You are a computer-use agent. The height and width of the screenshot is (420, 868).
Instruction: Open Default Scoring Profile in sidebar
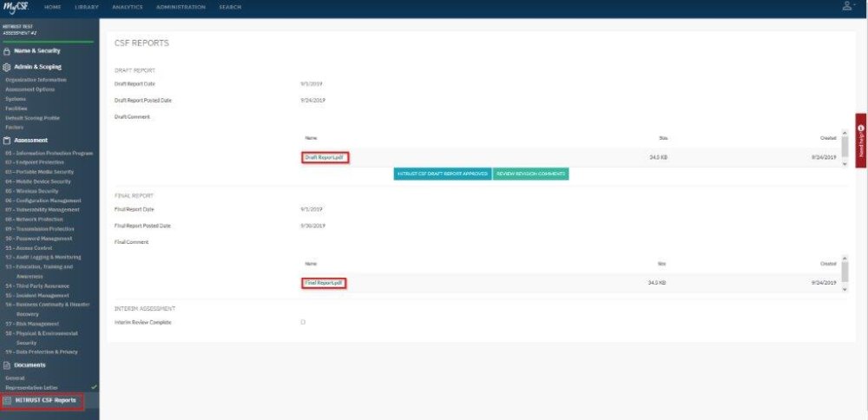point(33,118)
